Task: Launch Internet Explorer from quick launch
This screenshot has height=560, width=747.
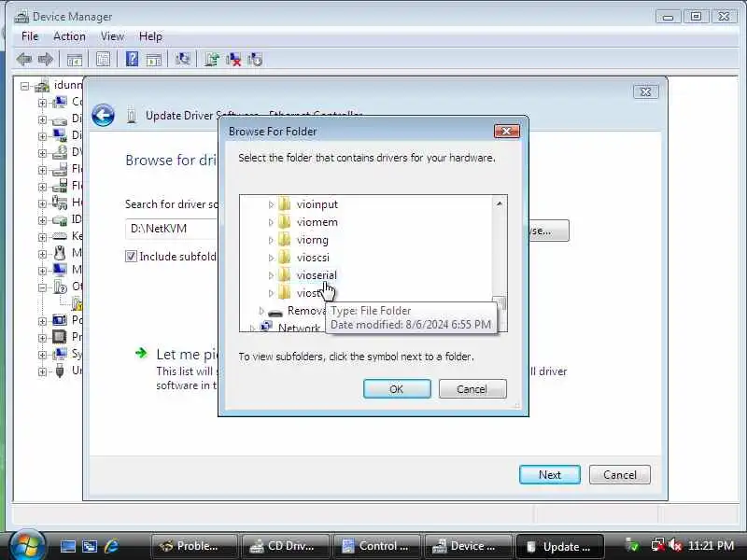Action: click(111, 546)
